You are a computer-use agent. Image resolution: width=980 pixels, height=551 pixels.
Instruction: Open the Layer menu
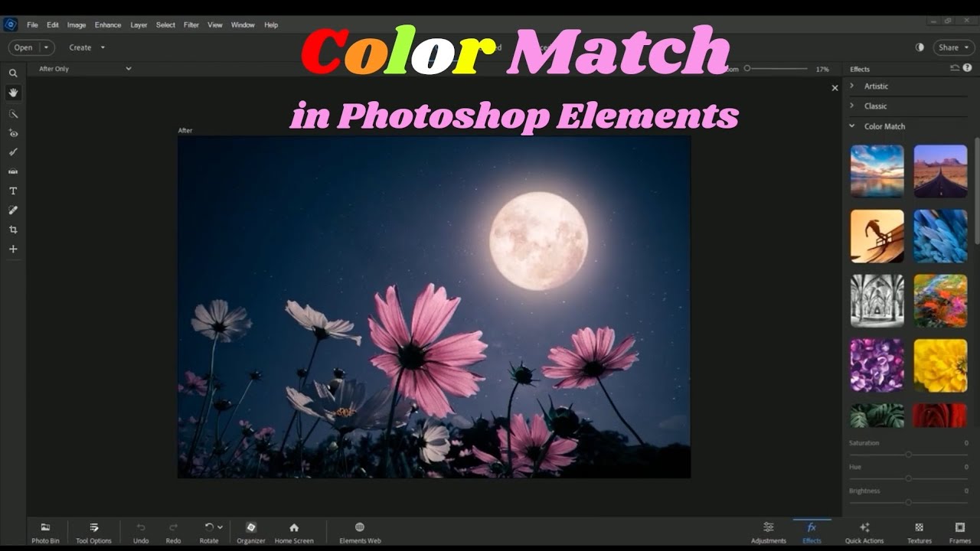(139, 25)
